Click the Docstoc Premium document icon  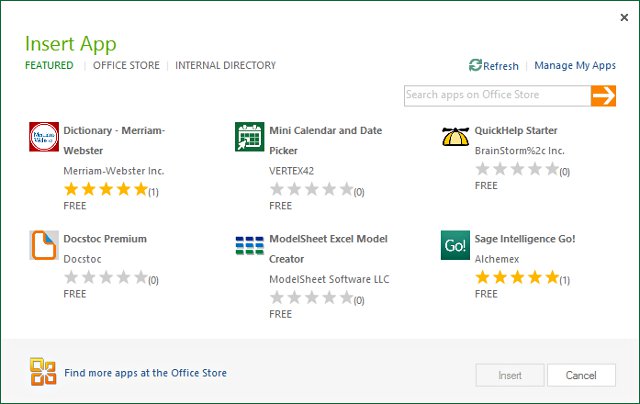[44, 245]
